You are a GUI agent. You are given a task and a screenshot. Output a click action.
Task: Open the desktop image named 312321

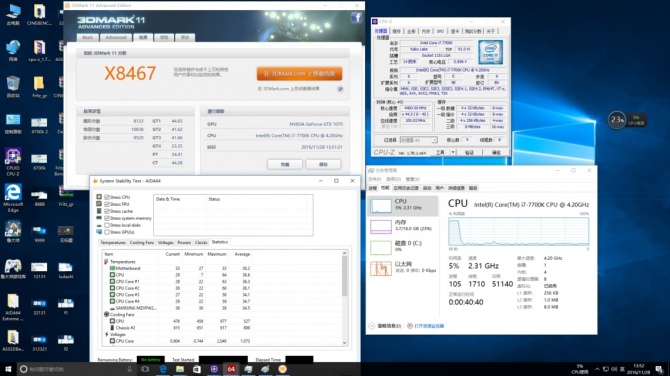pyautogui.click(x=39, y=343)
